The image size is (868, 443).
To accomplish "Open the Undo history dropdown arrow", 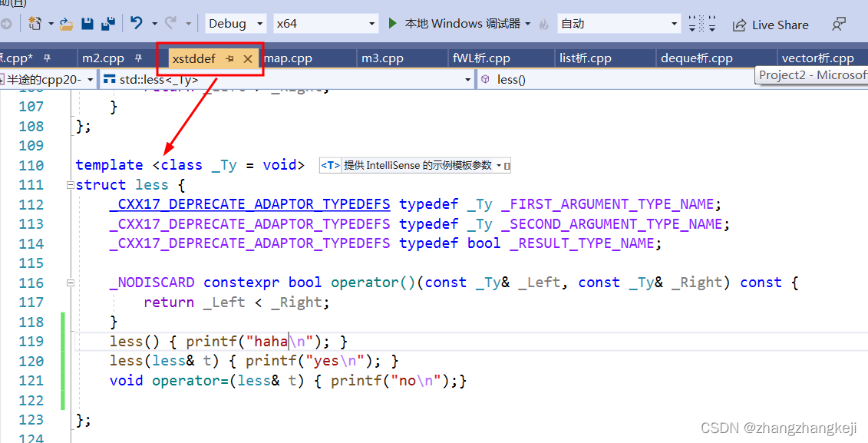I will [x=154, y=24].
